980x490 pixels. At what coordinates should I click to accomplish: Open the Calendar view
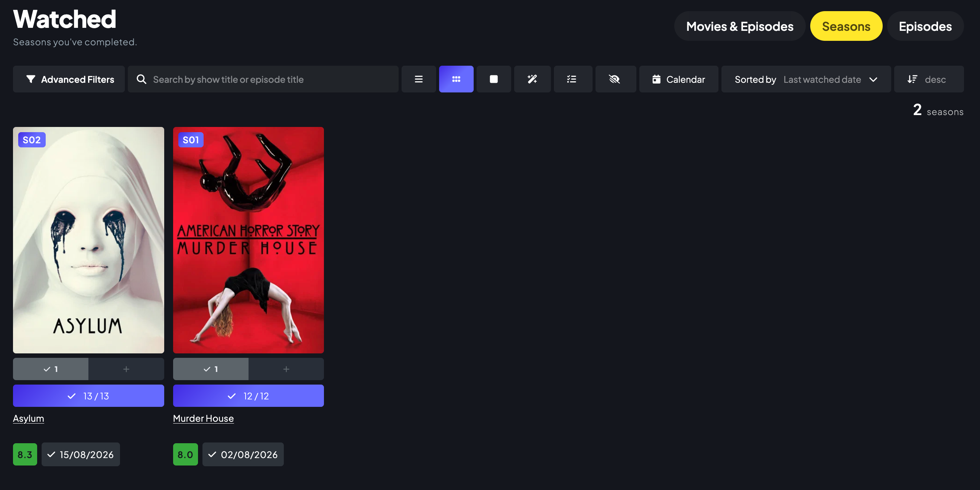point(679,79)
